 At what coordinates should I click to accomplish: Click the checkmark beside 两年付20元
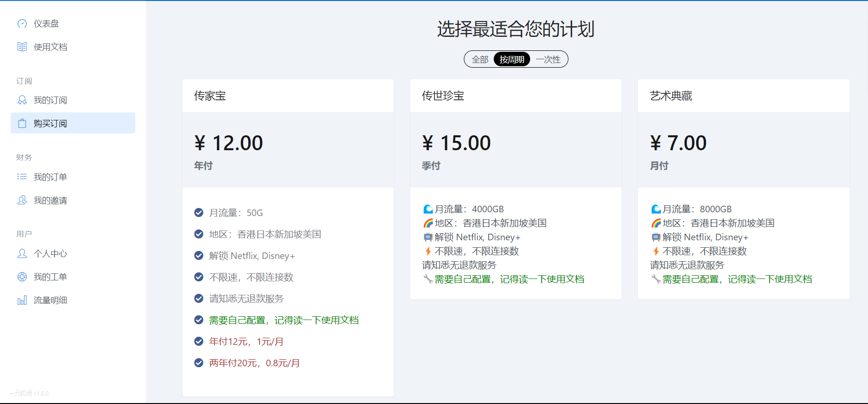(199, 363)
